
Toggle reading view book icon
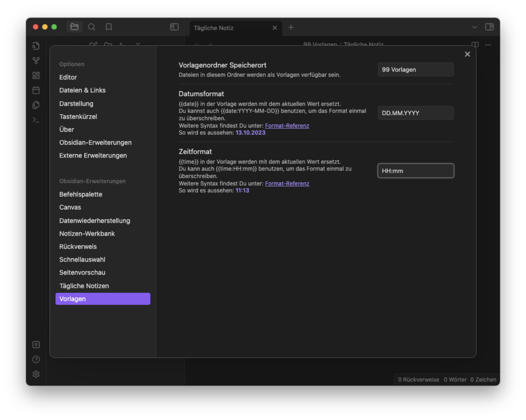(475, 45)
